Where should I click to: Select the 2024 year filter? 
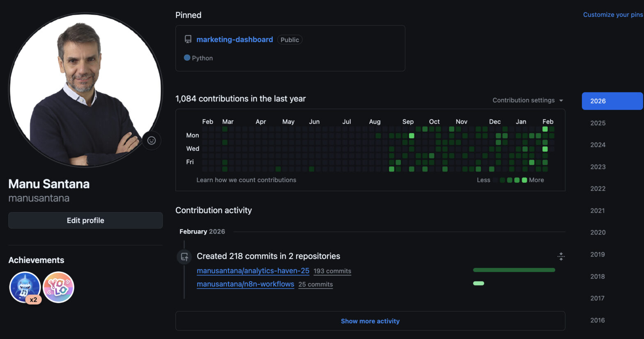pos(598,145)
